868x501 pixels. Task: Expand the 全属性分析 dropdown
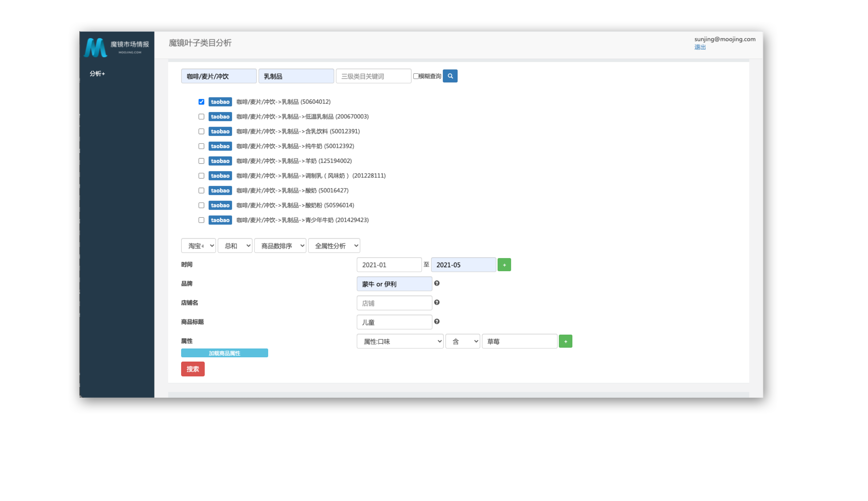[334, 246]
